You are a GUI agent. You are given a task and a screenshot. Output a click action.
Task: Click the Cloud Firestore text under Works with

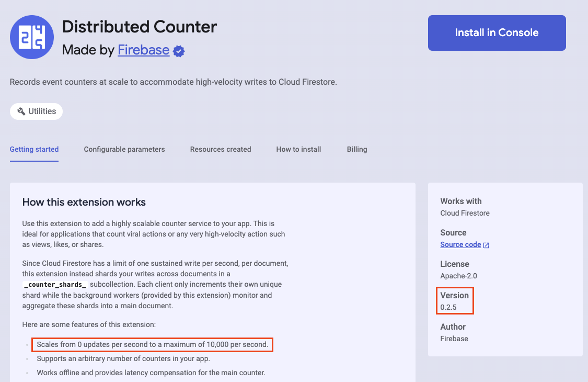click(465, 213)
